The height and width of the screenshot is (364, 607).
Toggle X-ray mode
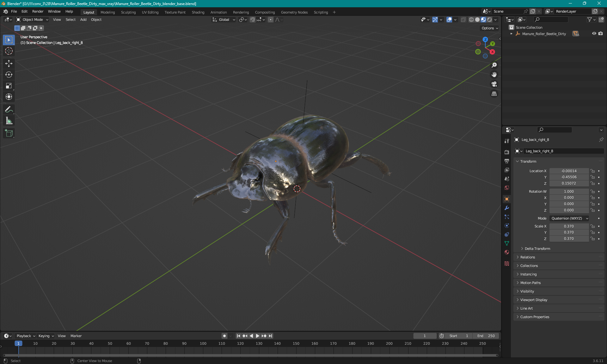[x=463, y=20]
